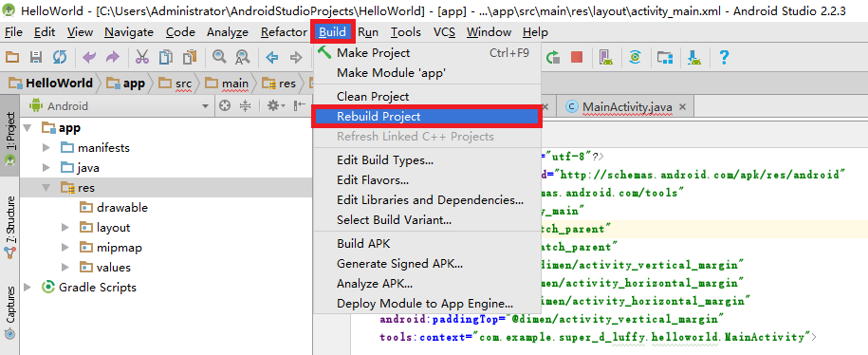
Task: Choose Analyze APK... entry
Action: pos(426,284)
